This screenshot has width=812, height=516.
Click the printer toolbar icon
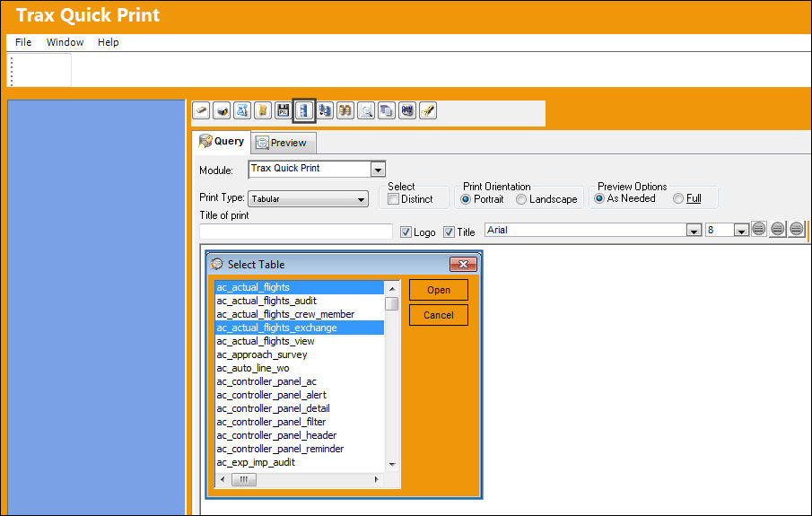(222, 110)
